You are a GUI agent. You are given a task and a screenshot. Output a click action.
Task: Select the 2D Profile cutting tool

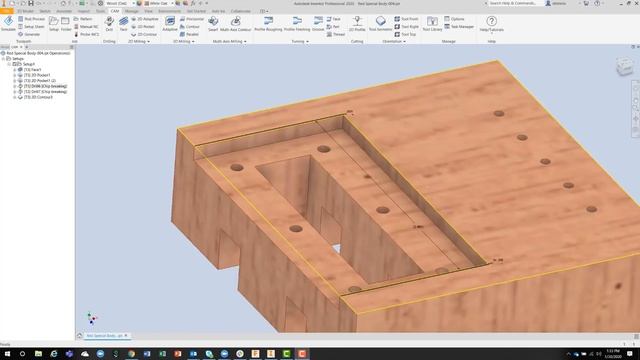click(x=357, y=24)
